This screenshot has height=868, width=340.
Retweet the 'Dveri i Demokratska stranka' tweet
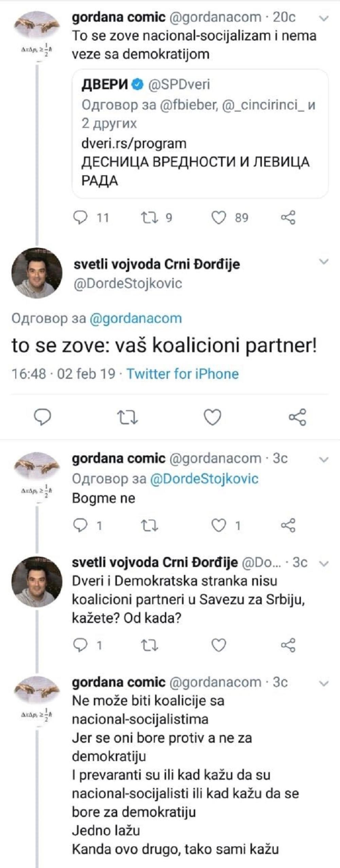coord(149,644)
